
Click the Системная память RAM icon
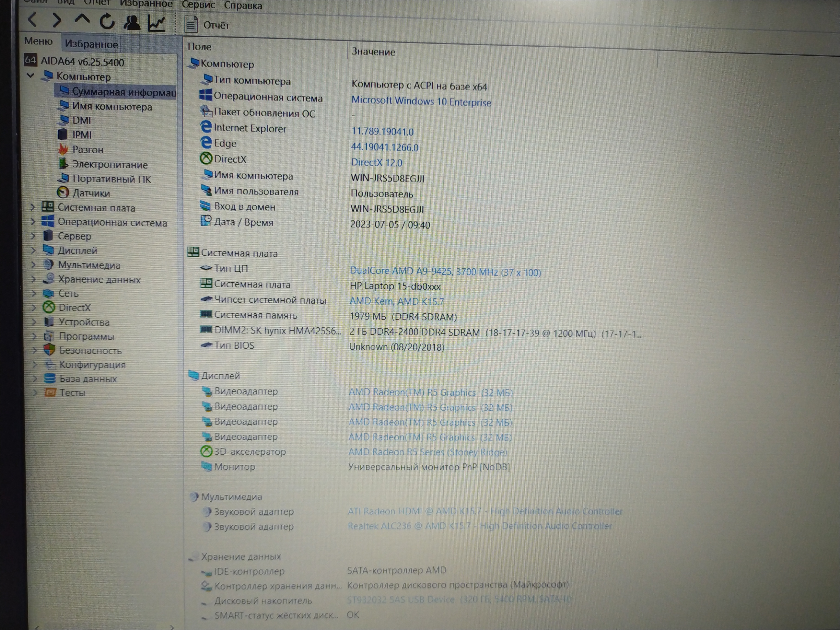point(206,314)
